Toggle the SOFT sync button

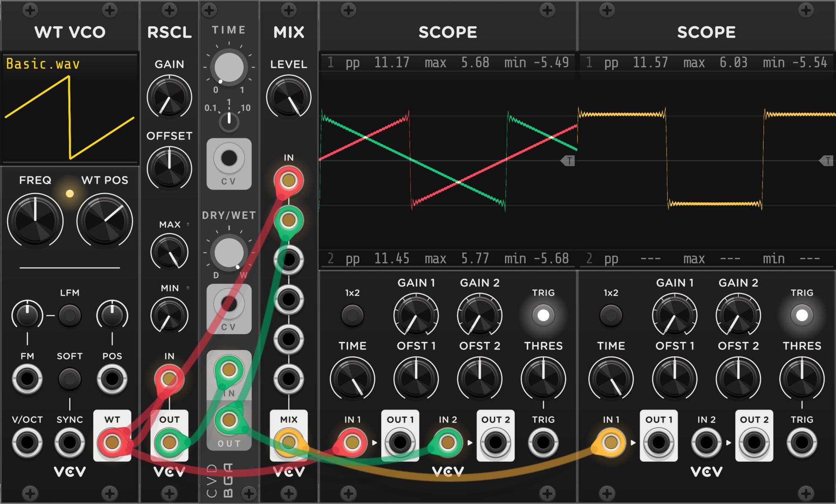(70, 379)
